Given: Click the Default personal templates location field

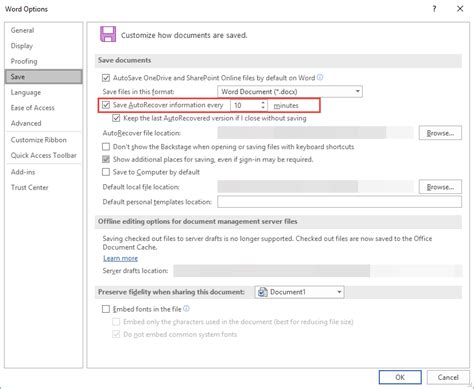Looking at the screenshot, I should [x=339, y=202].
